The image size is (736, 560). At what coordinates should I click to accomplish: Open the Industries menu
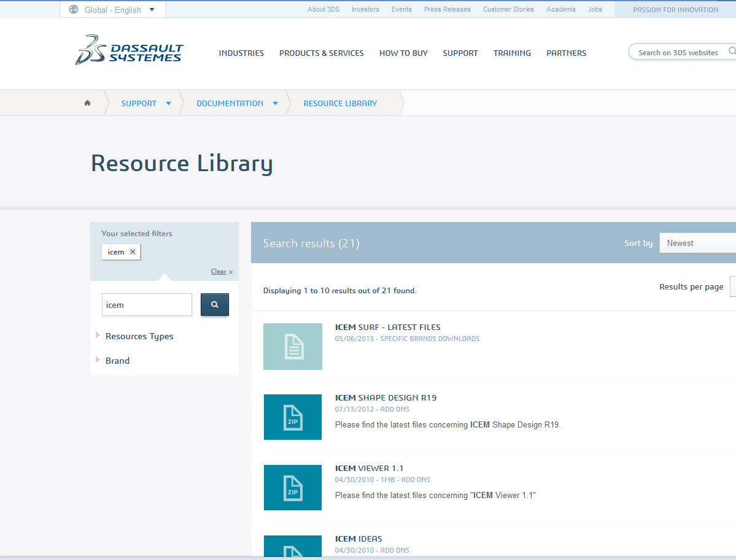241,53
